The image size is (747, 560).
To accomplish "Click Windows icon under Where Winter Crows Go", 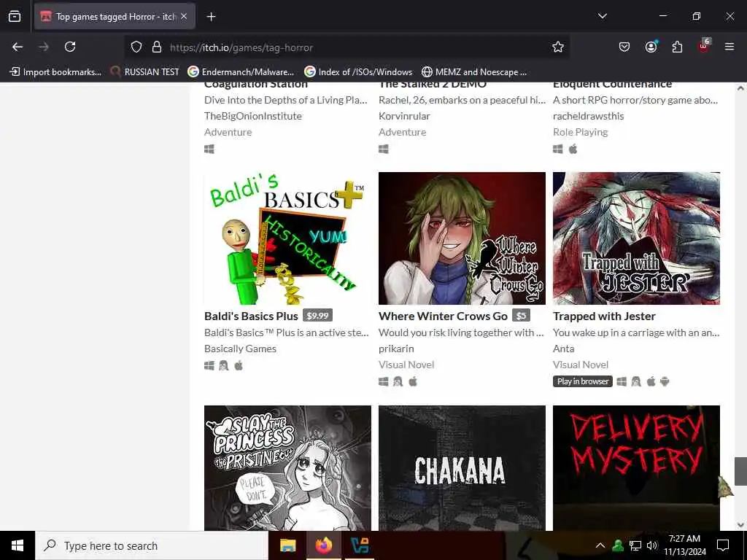I will coord(384,382).
